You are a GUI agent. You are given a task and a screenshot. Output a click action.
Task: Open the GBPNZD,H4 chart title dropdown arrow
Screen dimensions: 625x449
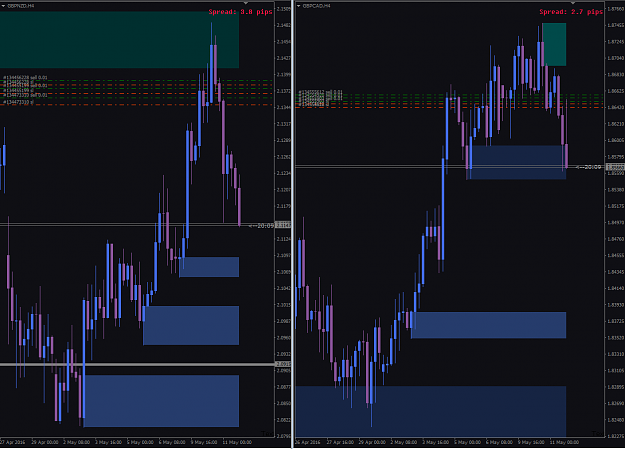3,6
